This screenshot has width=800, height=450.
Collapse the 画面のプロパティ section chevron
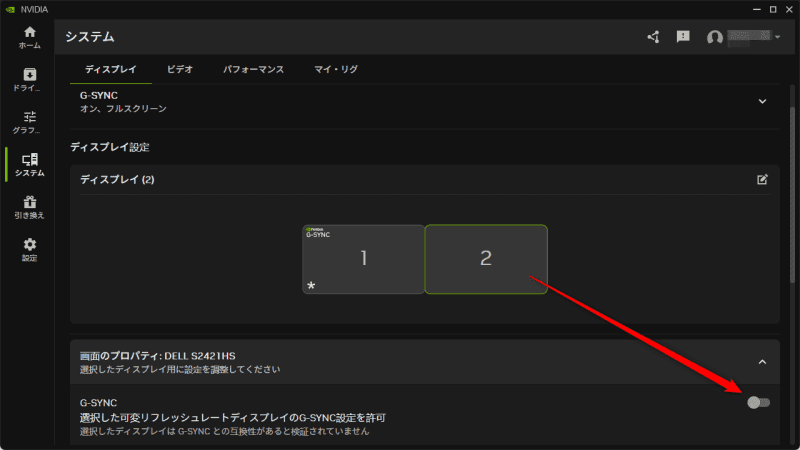pyautogui.click(x=762, y=361)
